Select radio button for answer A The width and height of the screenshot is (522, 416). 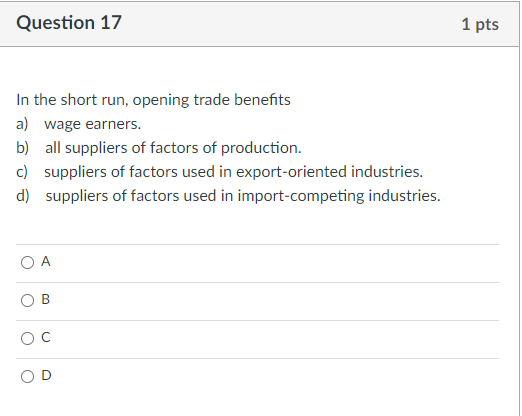click(27, 262)
